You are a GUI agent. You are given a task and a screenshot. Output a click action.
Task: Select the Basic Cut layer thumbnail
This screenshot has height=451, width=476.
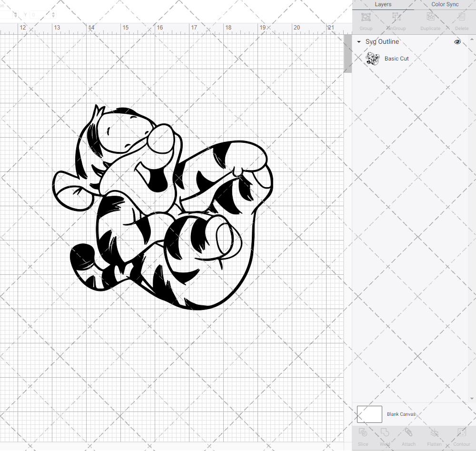373,59
